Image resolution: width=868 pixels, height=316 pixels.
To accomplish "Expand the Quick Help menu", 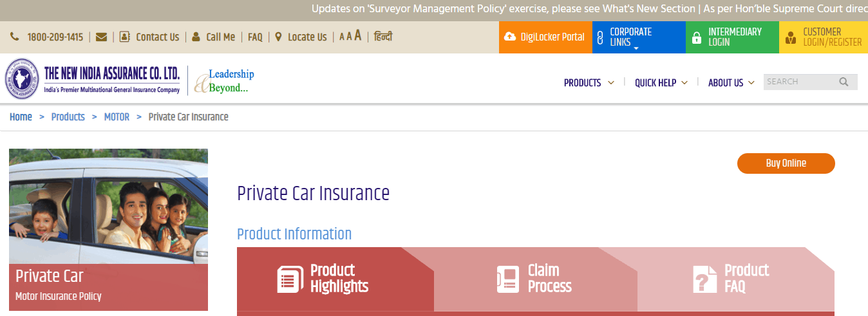I will (661, 82).
